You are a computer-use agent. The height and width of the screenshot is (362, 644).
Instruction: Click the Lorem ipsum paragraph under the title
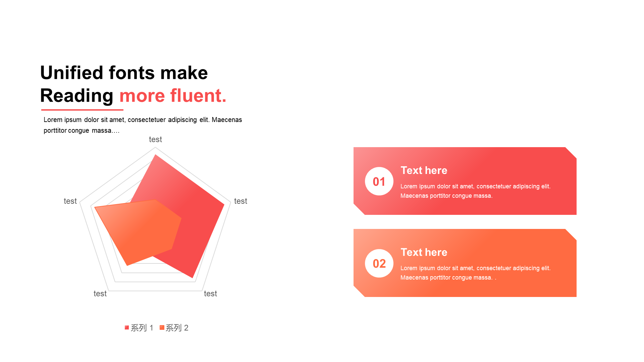(143, 125)
